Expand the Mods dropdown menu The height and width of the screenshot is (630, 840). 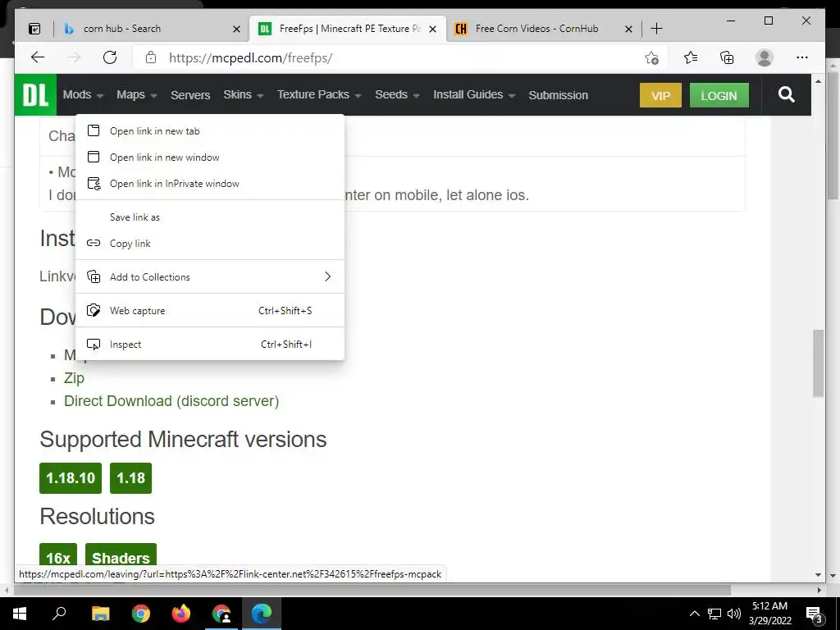[x=83, y=95]
